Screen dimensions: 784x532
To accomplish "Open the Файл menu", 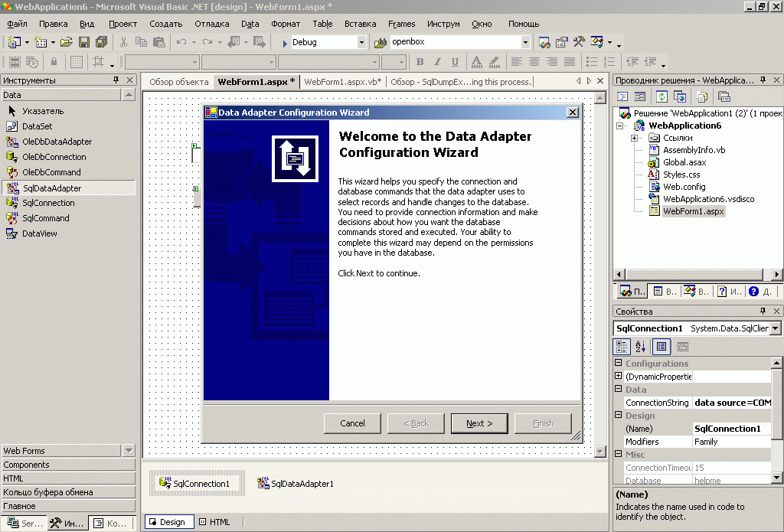I will pos(17,24).
